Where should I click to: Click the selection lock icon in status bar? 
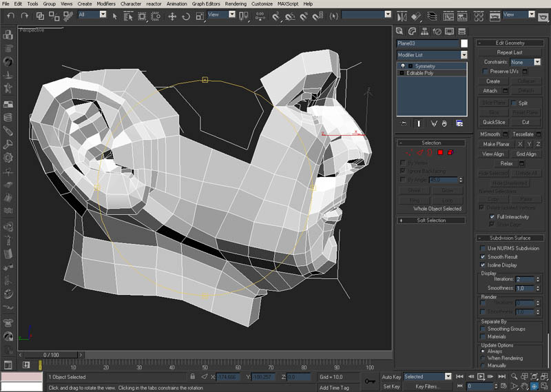tap(194, 377)
